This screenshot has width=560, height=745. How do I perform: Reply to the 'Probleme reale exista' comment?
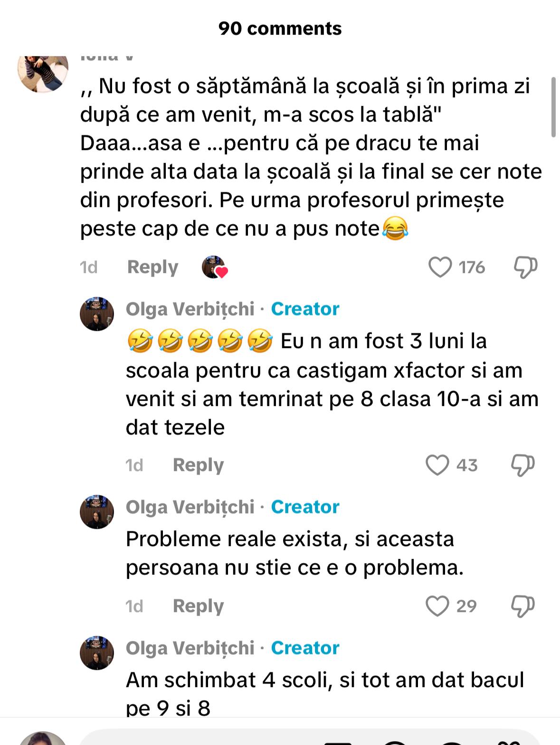pos(198,606)
